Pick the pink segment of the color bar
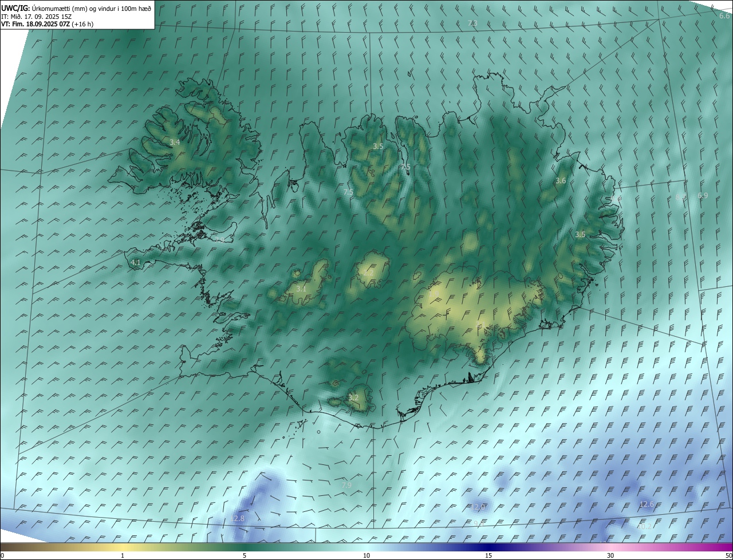This screenshot has height=560, width=733. click(x=610, y=547)
